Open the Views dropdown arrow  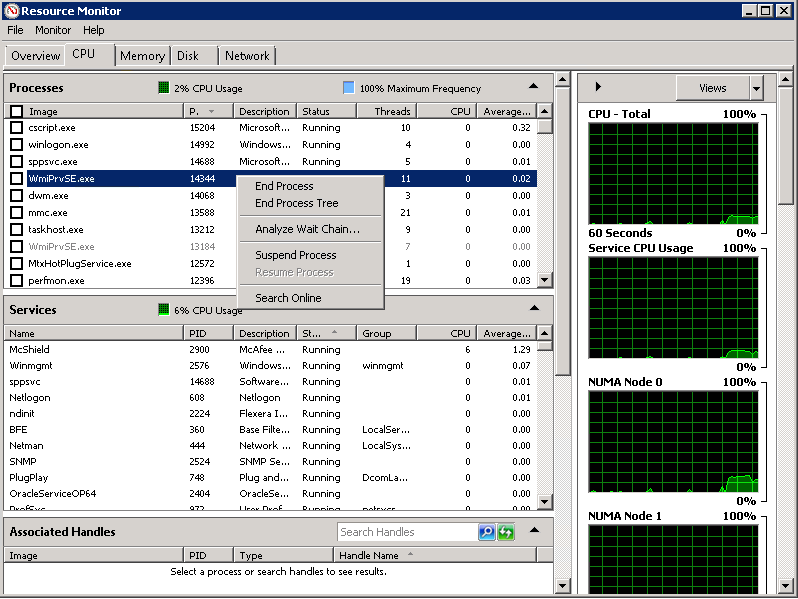click(756, 88)
